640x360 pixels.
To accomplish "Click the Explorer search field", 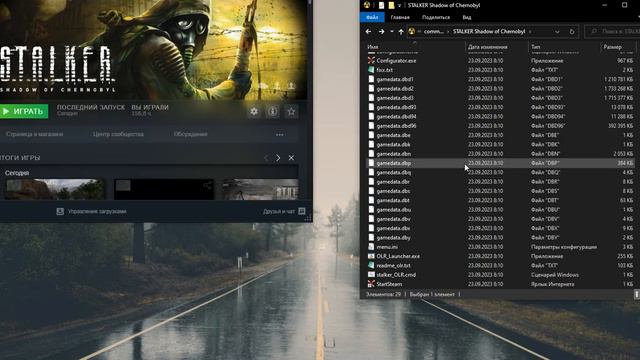I will point(612,31).
